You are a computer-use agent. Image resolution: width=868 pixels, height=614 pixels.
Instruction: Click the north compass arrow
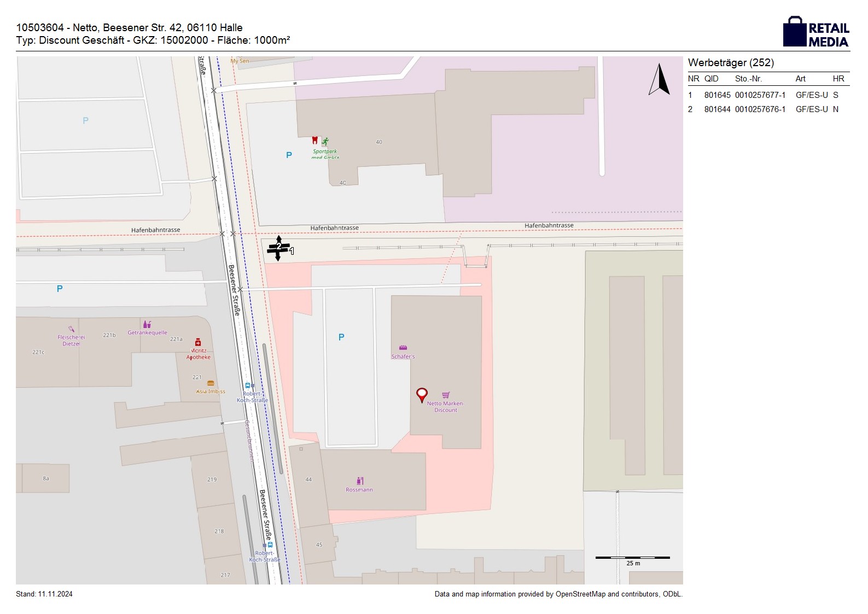pyautogui.click(x=659, y=80)
